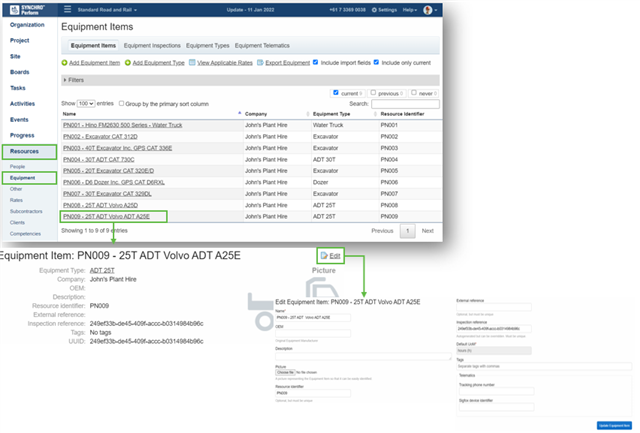This screenshot has width=640, height=433.
Task: Expand the Filters section
Action: 250,80
